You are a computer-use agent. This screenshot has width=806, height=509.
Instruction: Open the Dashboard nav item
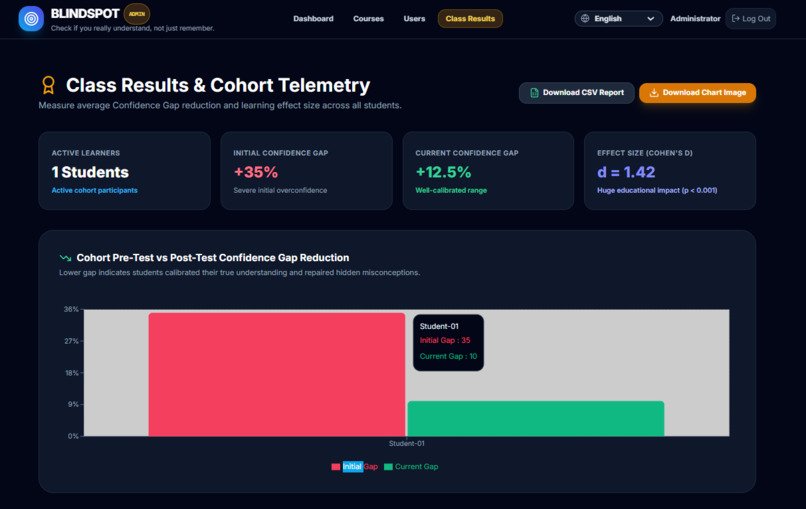coord(313,19)
